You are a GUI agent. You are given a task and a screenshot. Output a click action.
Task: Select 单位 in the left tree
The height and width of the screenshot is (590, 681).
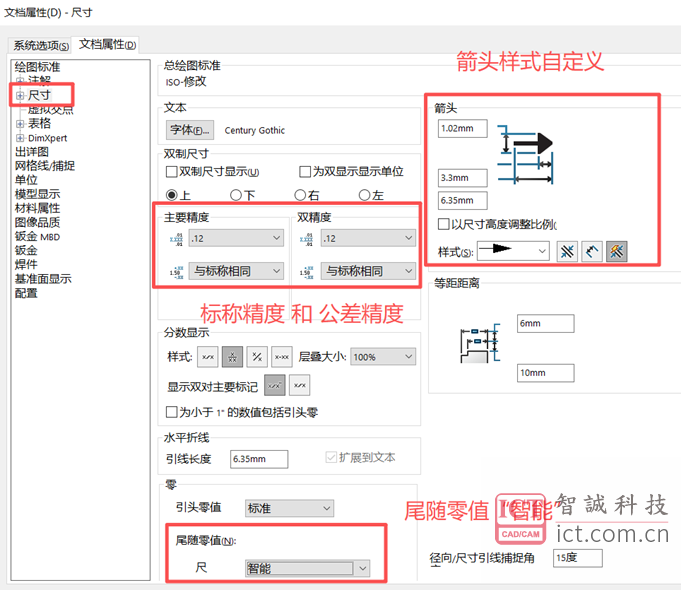click(26, 180)
